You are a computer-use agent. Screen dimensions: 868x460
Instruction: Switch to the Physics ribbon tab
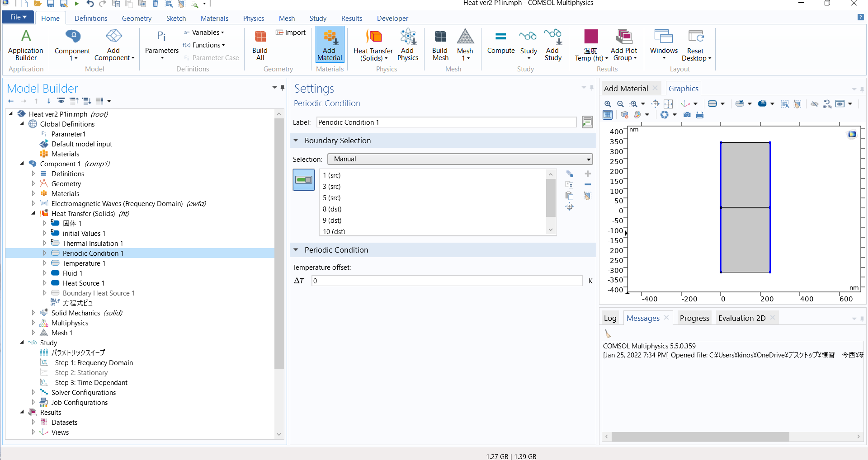click(254, 19)
